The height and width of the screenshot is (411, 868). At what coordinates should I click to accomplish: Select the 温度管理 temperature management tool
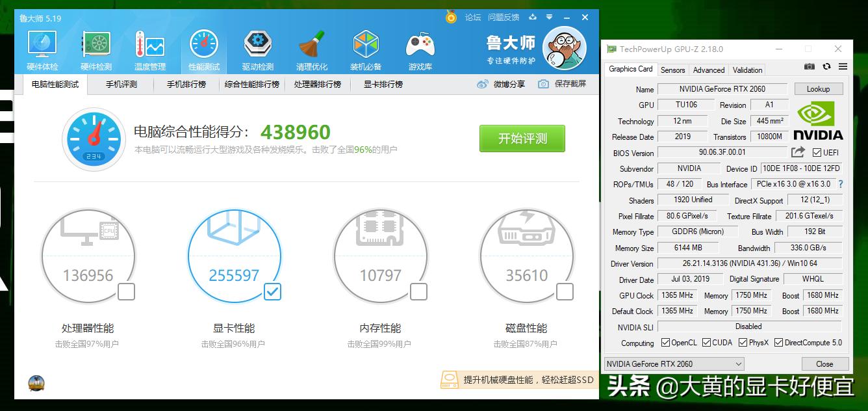[149, 49]
